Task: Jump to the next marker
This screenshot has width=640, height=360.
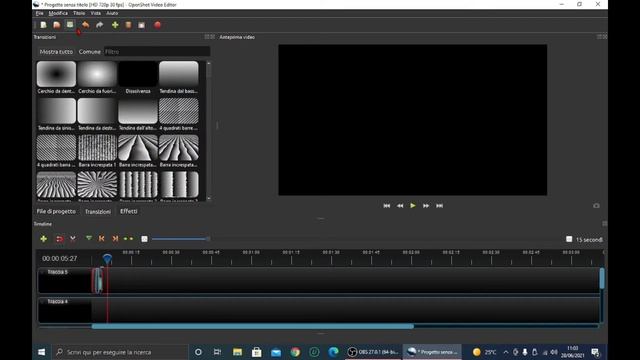Action: click(115, 239)
